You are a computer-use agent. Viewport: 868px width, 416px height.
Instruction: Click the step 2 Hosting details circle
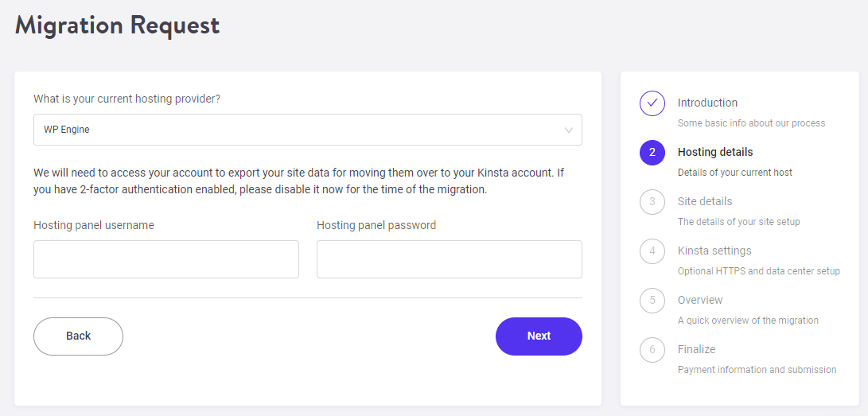point(652,152)
